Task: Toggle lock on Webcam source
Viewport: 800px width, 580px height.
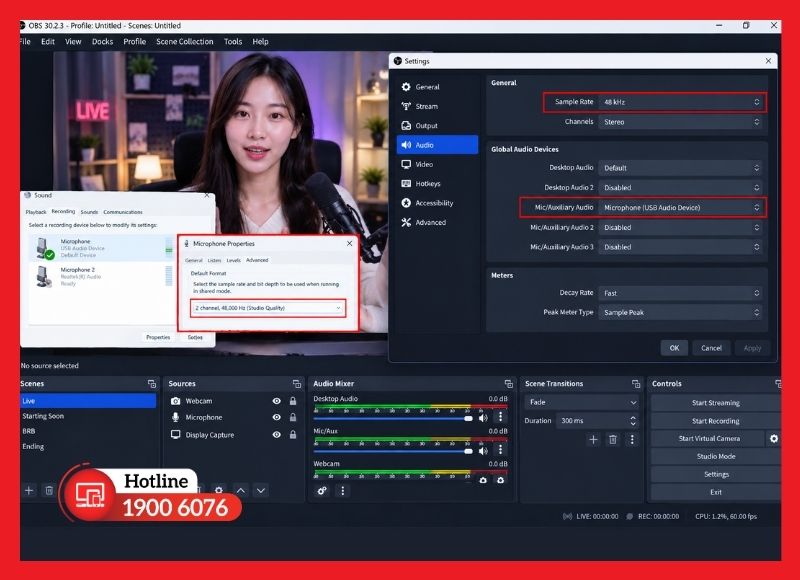Action: tap(293, 401)
